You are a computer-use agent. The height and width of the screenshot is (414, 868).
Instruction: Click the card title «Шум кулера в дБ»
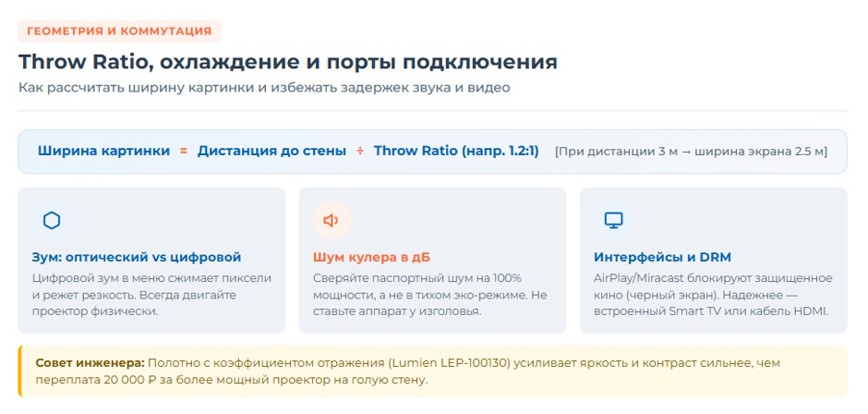coord(371,257)
